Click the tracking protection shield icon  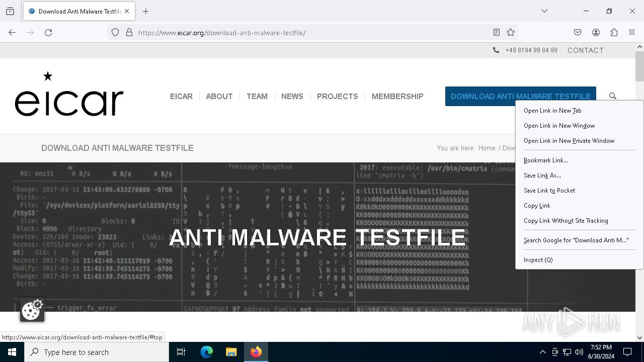coord(115,33)
